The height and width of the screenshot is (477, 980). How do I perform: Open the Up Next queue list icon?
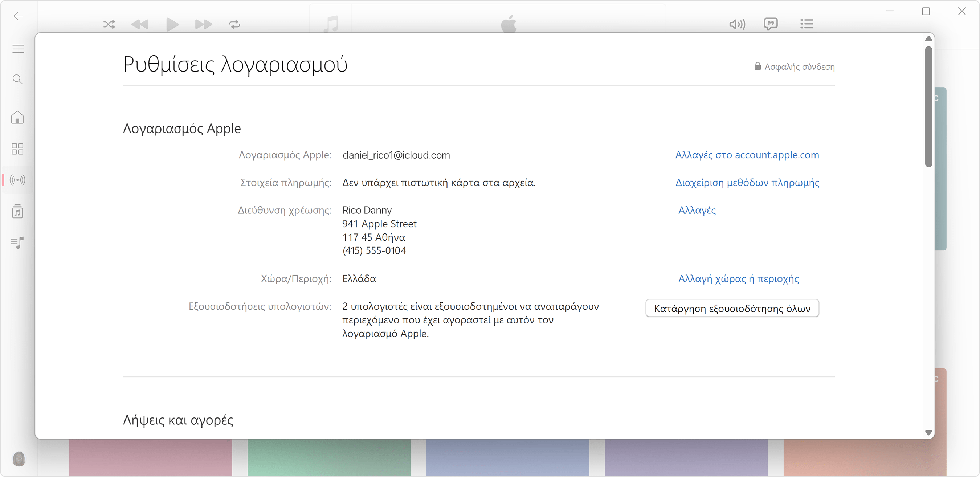click(807, 24)
